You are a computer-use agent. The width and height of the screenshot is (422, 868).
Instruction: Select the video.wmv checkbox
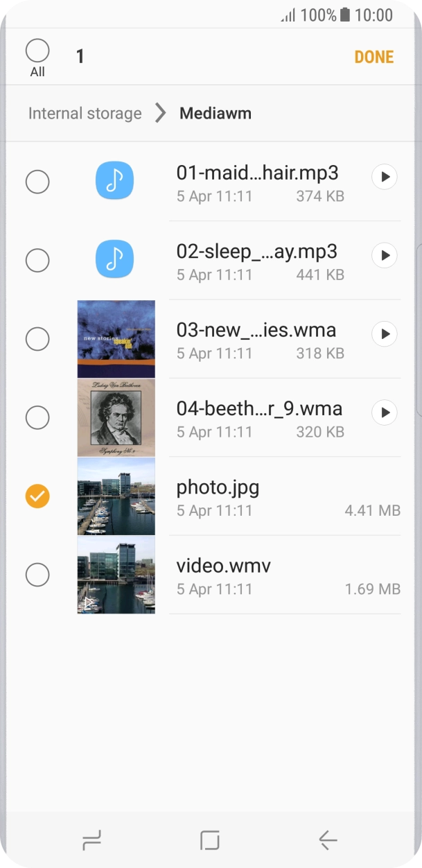pyautogui.click(x=37, y=574)
